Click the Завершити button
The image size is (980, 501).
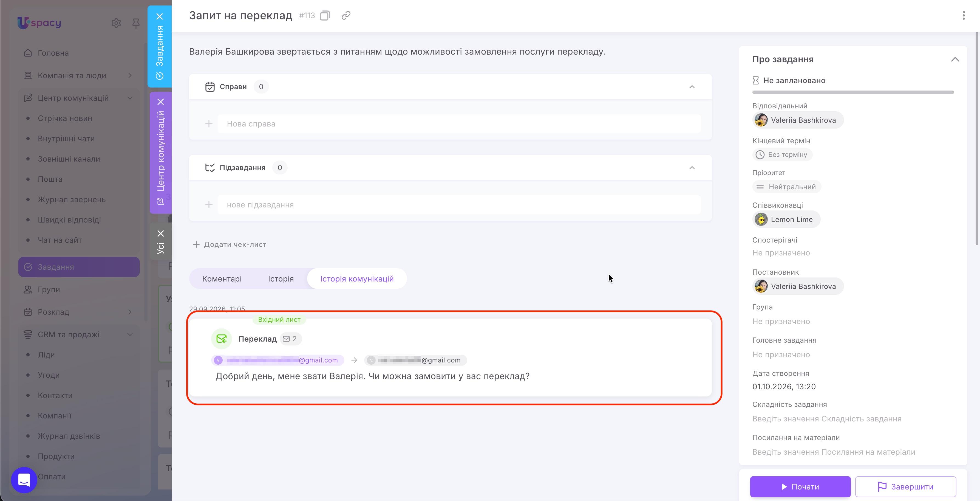click(x=905, y=486)
